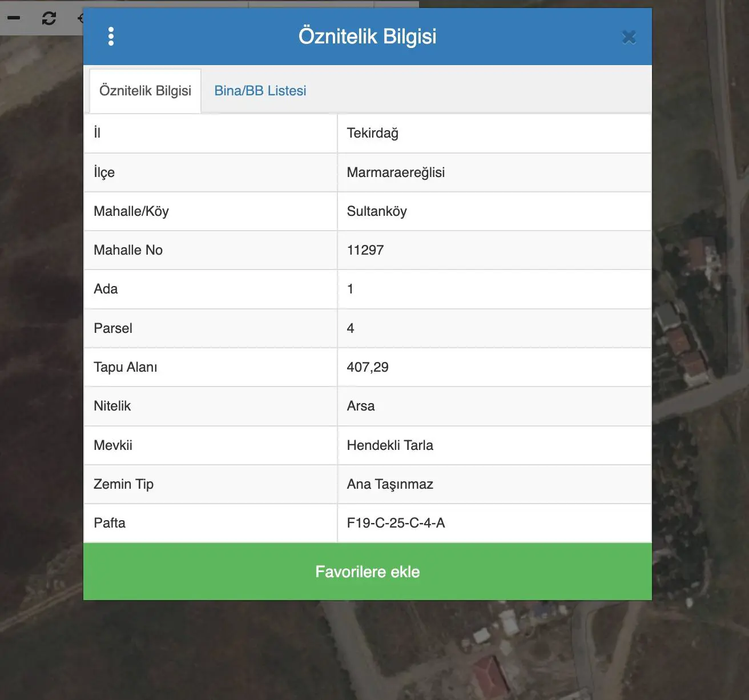Click the Öznitelik Bilgisi dialog title

tap(367, 36)
